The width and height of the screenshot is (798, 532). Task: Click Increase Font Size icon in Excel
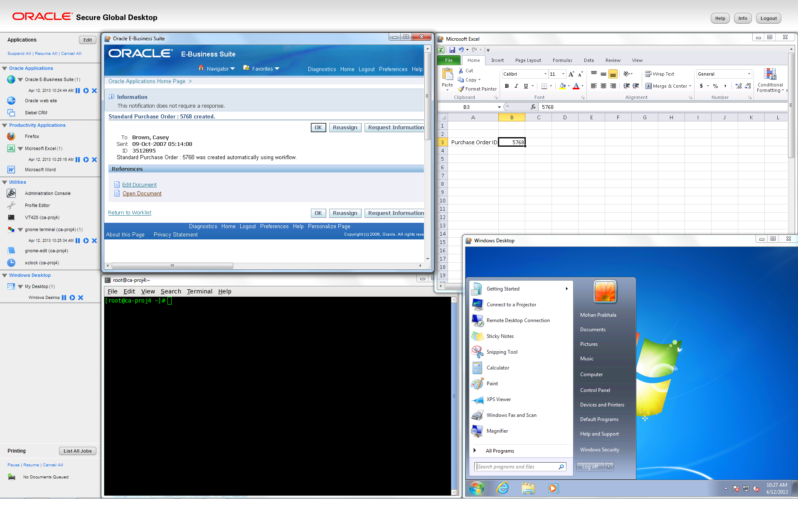point(571,74)
